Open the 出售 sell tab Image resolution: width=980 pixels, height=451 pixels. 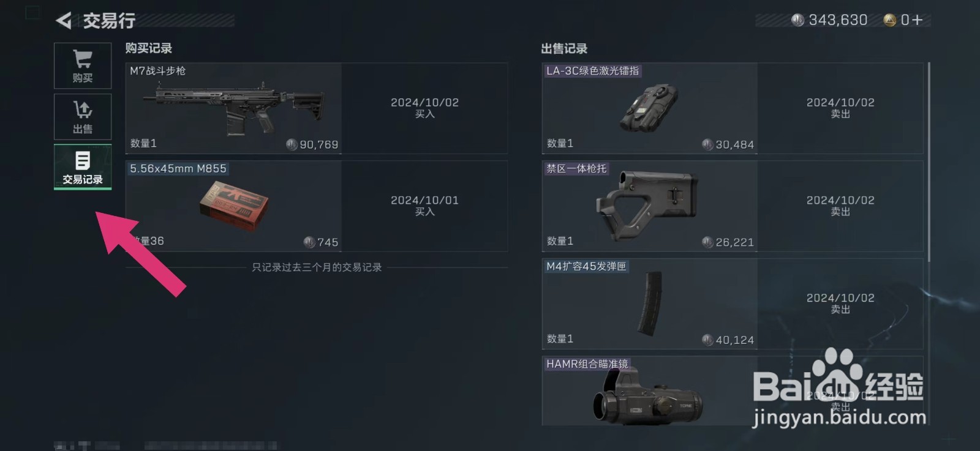[83, 117]
